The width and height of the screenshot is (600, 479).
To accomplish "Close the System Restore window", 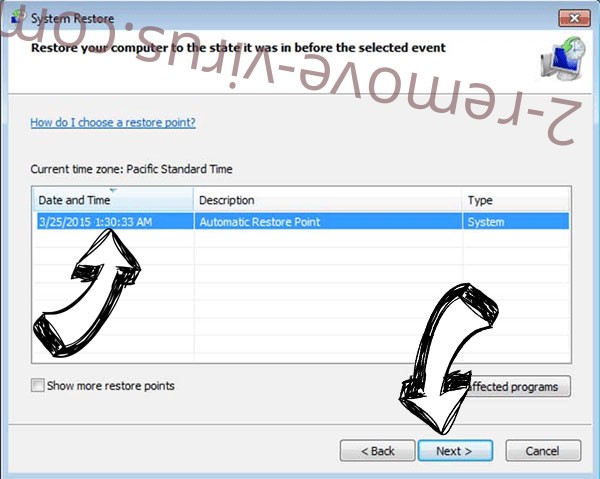I will point(574,18).
